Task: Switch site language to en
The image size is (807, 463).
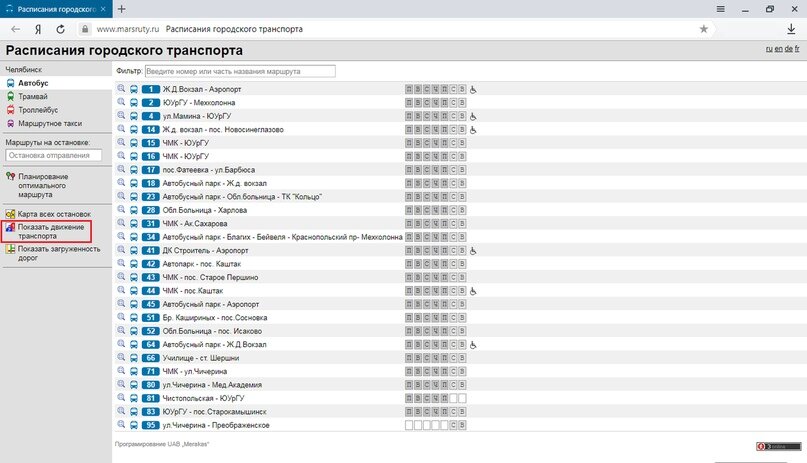Action: pyautogui.click(x=778, y=49)
